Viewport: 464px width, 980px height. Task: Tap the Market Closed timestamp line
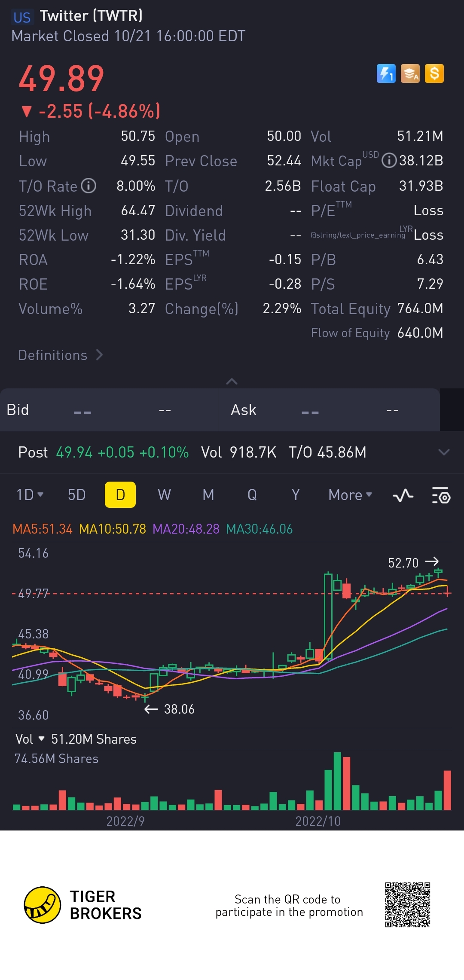point(128,36)
